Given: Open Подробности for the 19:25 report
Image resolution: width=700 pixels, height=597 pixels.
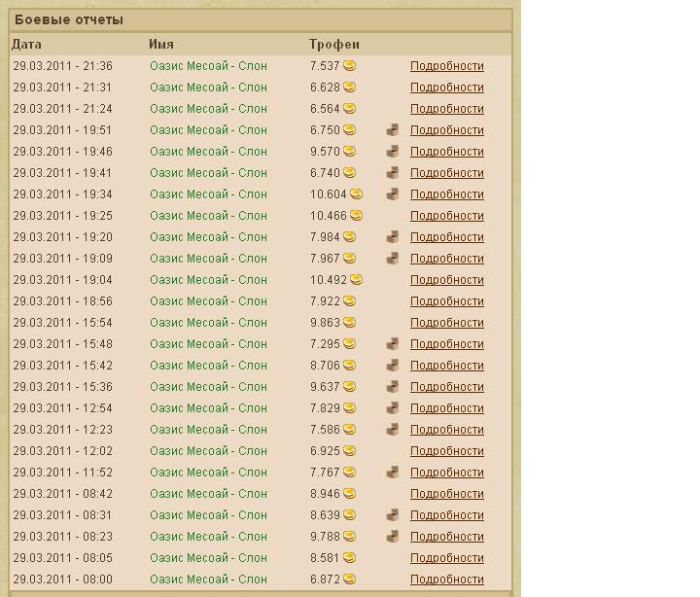Looking at the screenshot, I should click(447, 216).
